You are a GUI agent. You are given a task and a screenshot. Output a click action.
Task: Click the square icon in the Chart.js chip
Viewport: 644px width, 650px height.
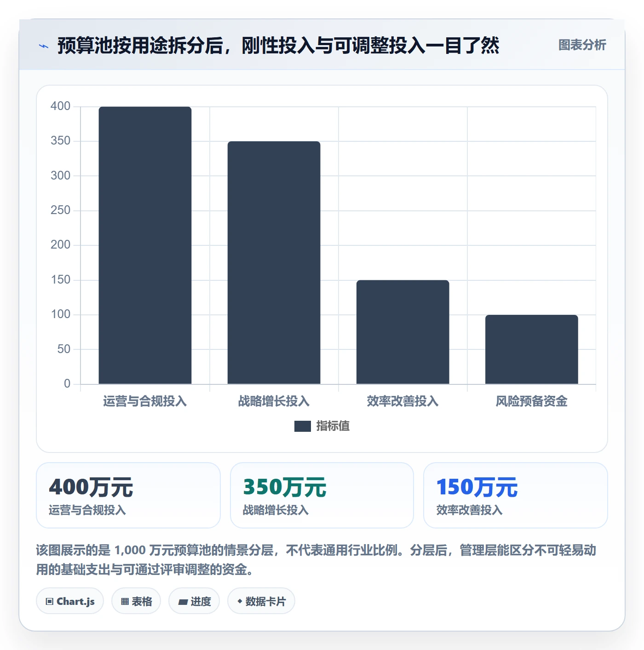(50, 602)
